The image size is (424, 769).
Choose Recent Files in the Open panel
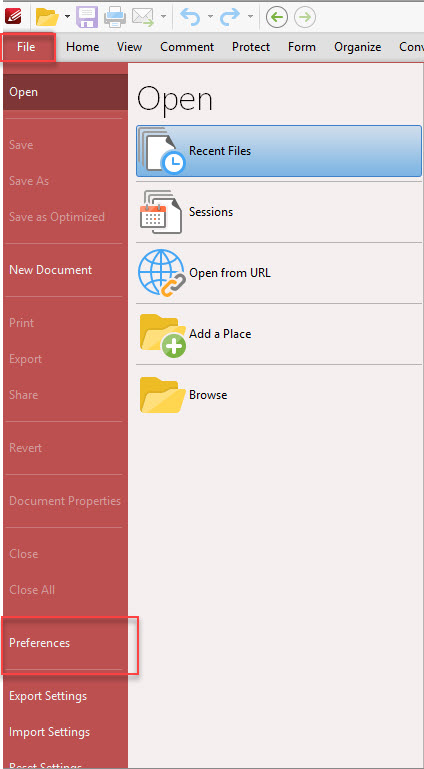pyautogui.click(x=279, y=151)
